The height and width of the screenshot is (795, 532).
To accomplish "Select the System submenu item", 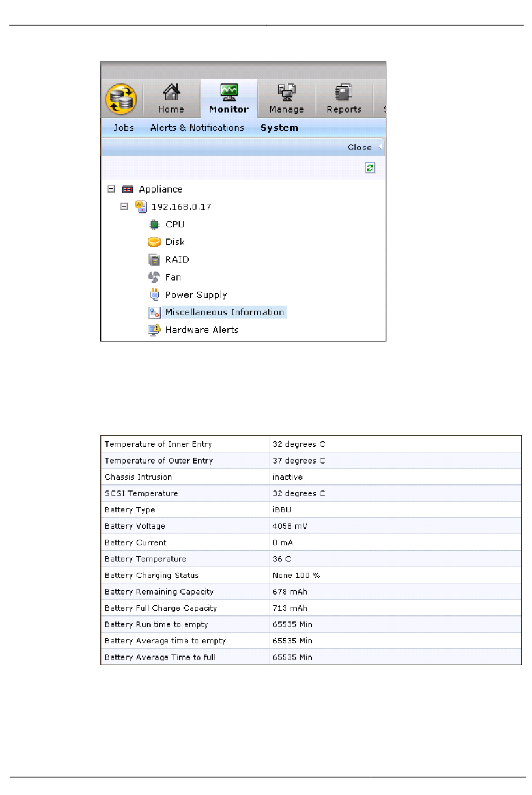I will [279, 128].
